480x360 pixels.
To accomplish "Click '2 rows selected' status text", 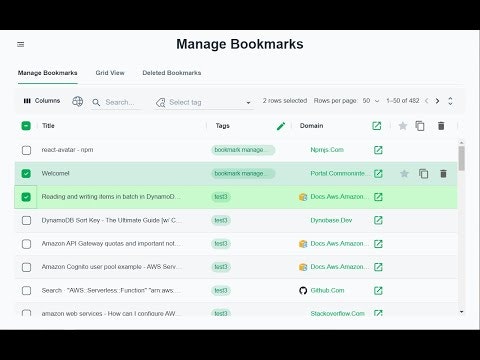I will [x=285, y=101].
